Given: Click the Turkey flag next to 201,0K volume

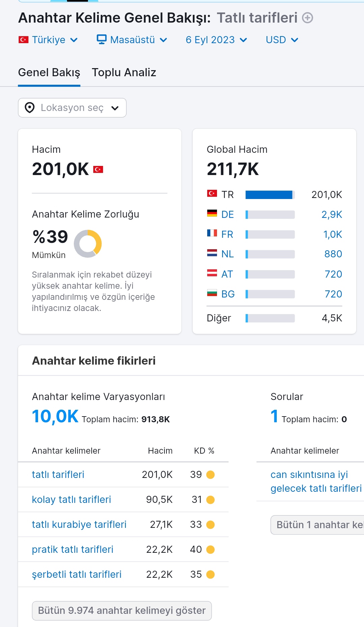Looking at the screenshot, I should 98,169.
